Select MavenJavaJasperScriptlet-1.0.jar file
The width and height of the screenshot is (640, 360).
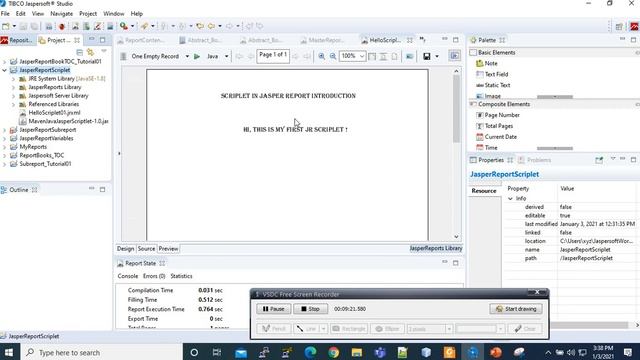(64, 121)
